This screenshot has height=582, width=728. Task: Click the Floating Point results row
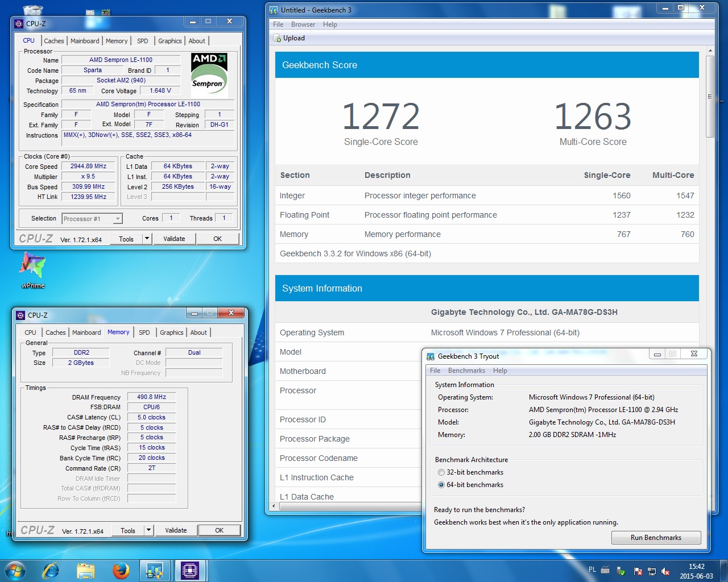487,215
